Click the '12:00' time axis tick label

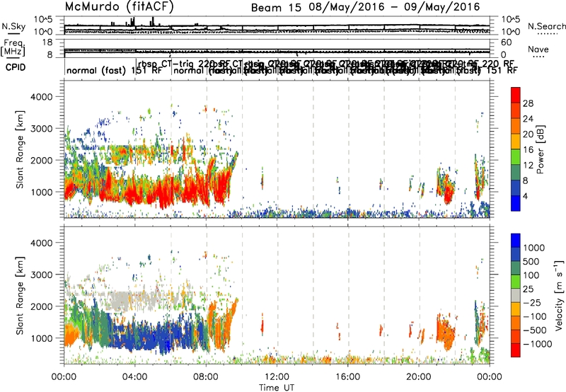pyautogui.click(x=277, y=377)
